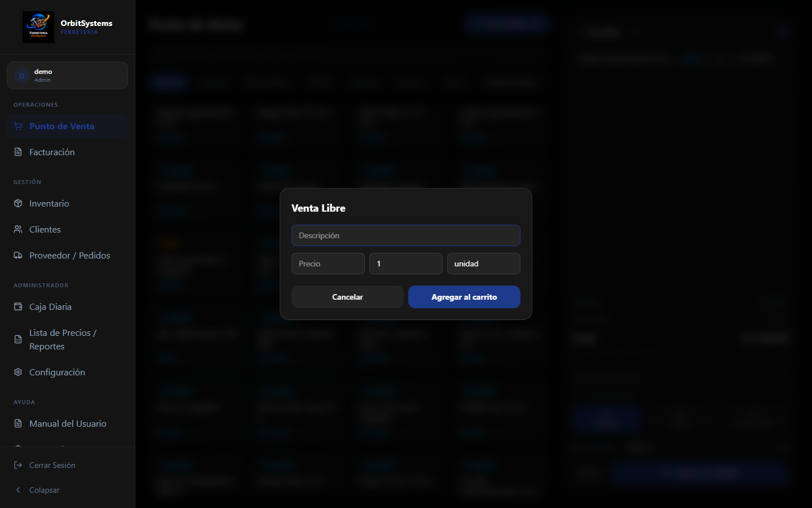Open the Punto de Venta section
Screen dimensions: 812x508
tap(67, 126)
